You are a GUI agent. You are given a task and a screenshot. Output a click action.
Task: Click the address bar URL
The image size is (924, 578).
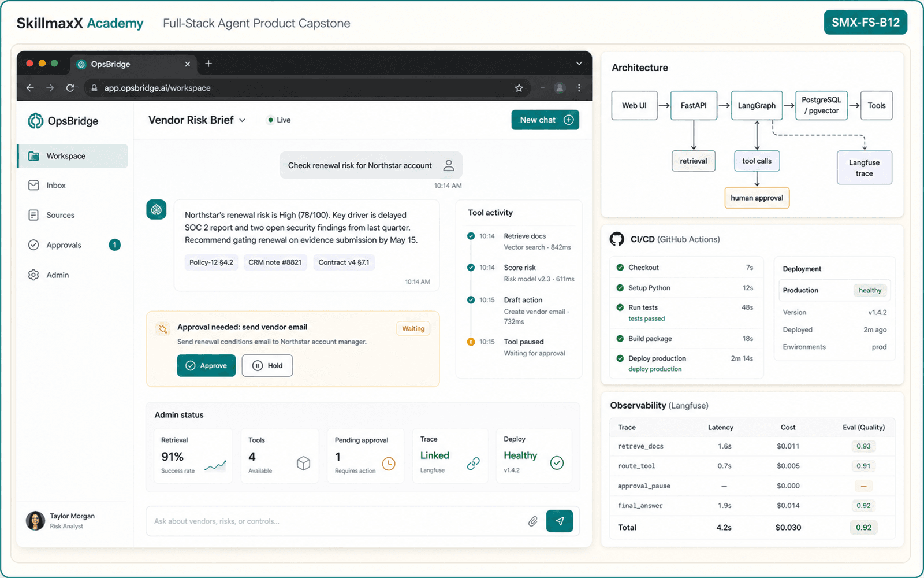click(x=157, y=88)
